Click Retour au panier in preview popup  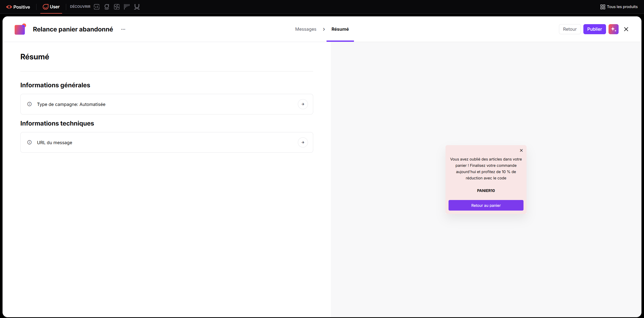point(486,205)
